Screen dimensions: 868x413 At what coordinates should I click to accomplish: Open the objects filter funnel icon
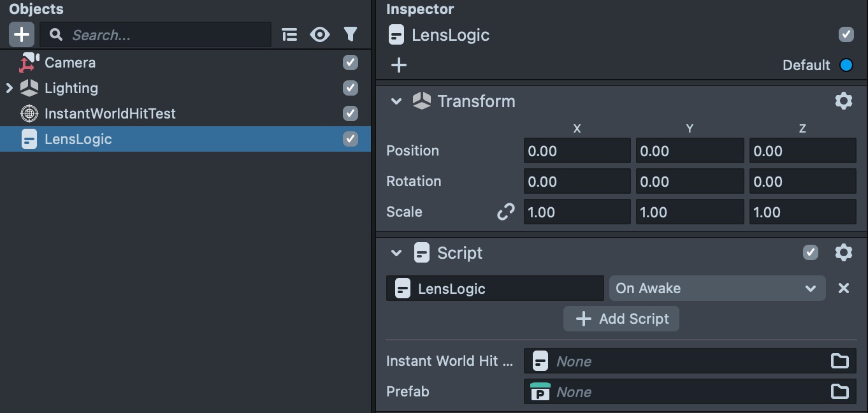(x=350, y=34)
